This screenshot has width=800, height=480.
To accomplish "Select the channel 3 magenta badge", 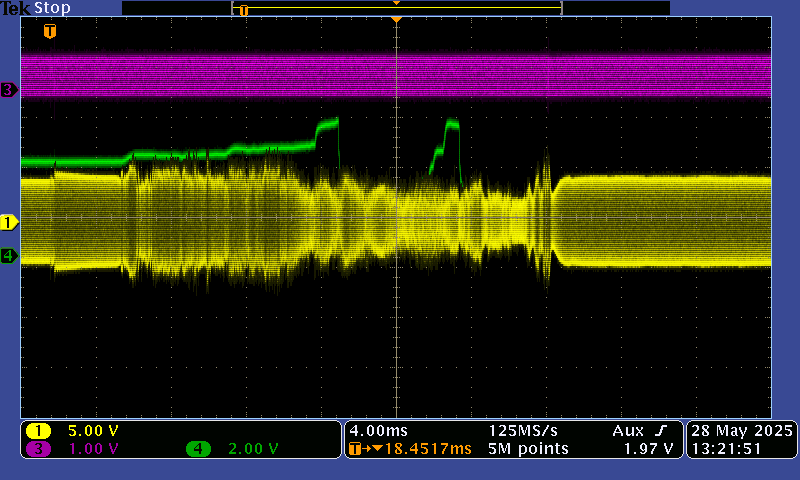I will [x=38, y=449].
